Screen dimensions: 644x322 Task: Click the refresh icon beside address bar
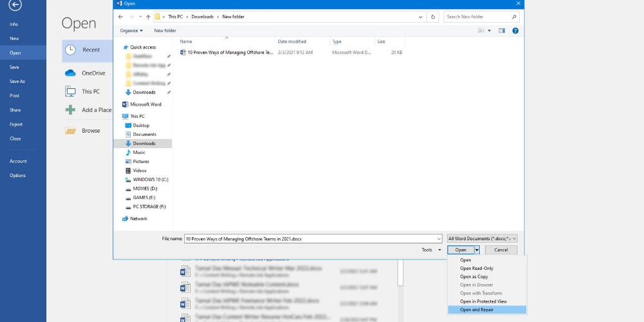point(433,17)
